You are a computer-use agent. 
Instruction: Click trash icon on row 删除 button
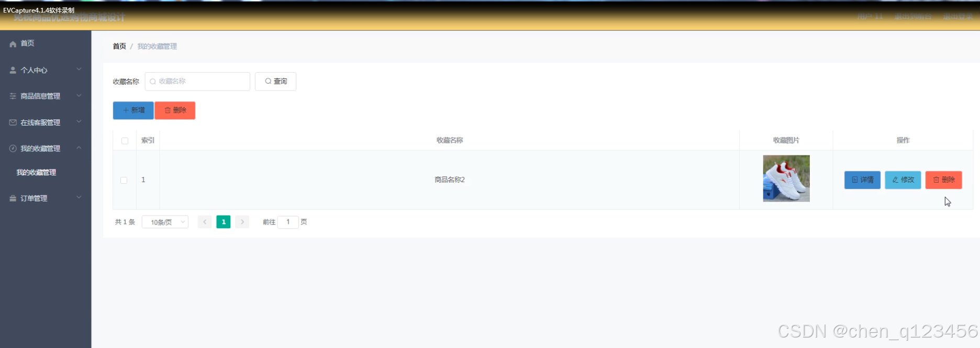936,180
